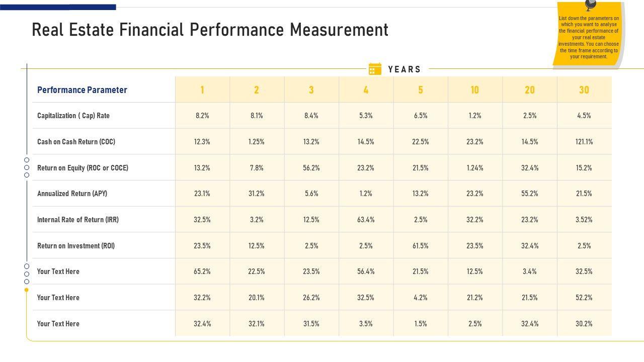Viewport: 644px width, 362px height.
Task: Click the 56.2% Return on Equity cell
Action: click(311, 168)
